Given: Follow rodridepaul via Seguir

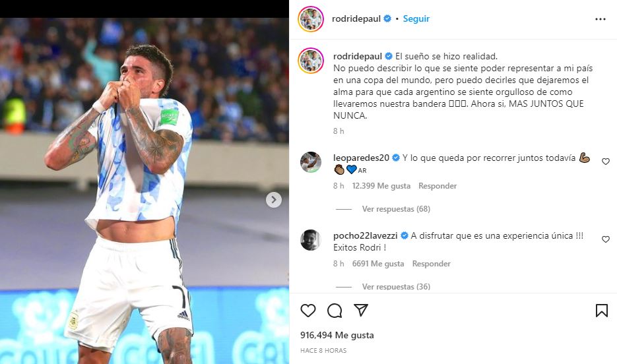Looking at the screenshot, I should click(416, 18).
